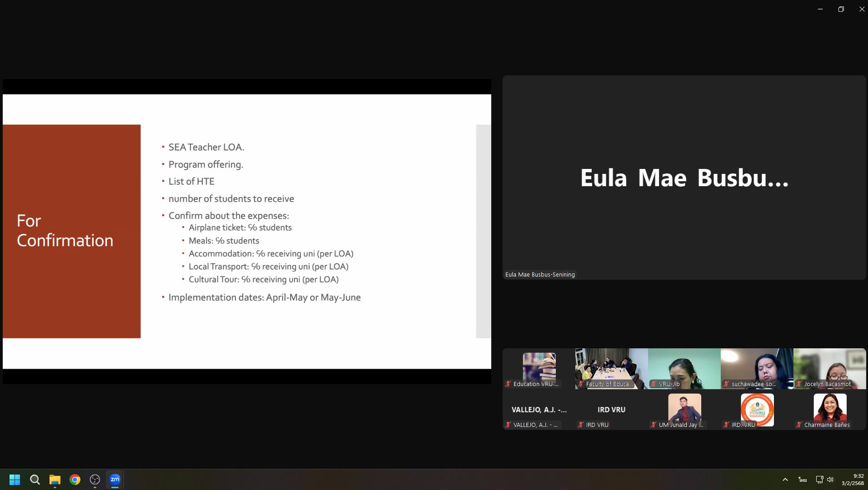The height and width of the screenshot is (490, 868).
Task: Open the Zoom app in the taskbar
Action: [x=115, y=480]
